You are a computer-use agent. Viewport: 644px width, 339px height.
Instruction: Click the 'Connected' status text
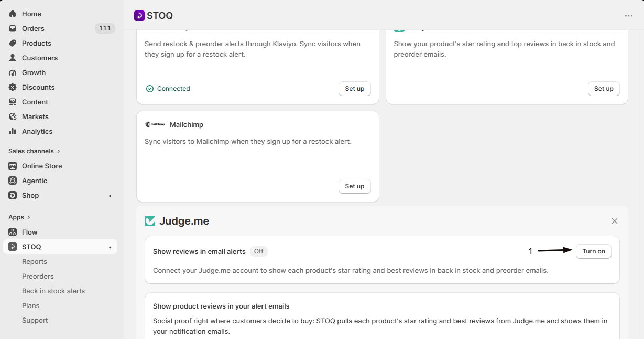pyautogui.click(x=173, y=89)
